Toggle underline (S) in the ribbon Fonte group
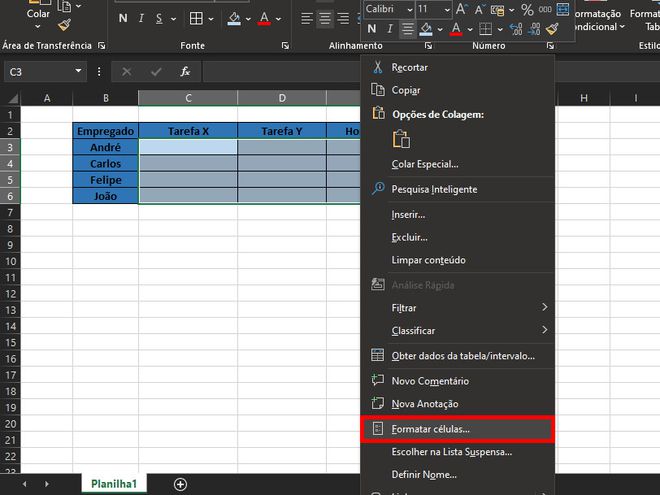 [x=159, y=19]
